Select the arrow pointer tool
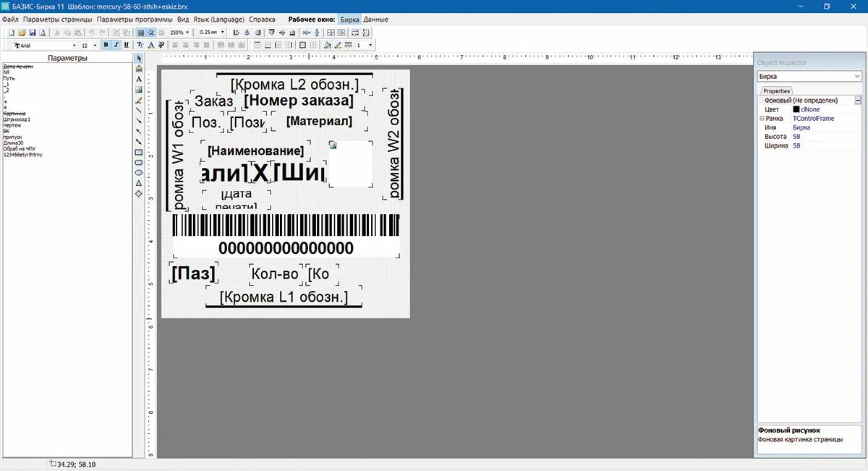Viewport: 868px width, 471px height. (x=138, y=58)
